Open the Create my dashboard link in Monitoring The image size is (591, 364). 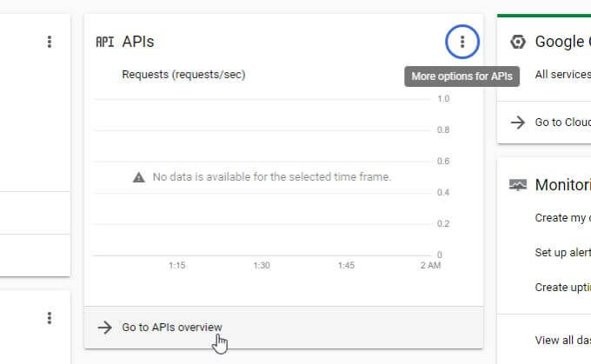click(x=562, y=218)
